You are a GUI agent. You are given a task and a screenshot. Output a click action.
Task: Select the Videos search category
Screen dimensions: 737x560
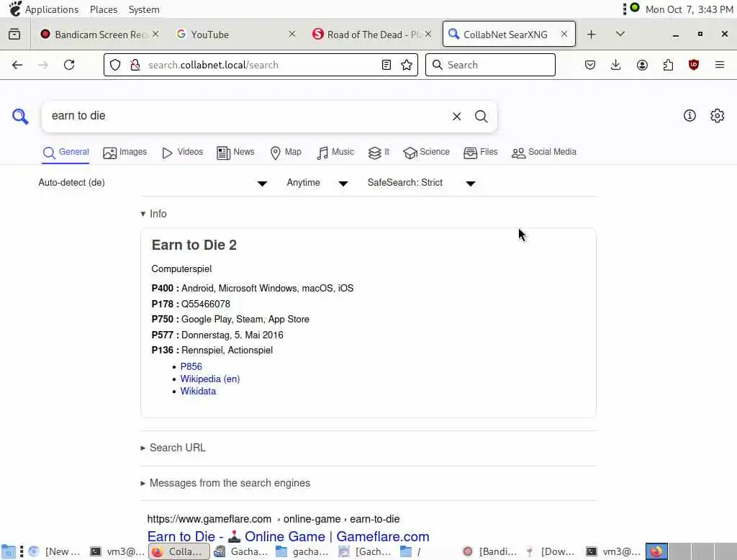tap(182, 153)
